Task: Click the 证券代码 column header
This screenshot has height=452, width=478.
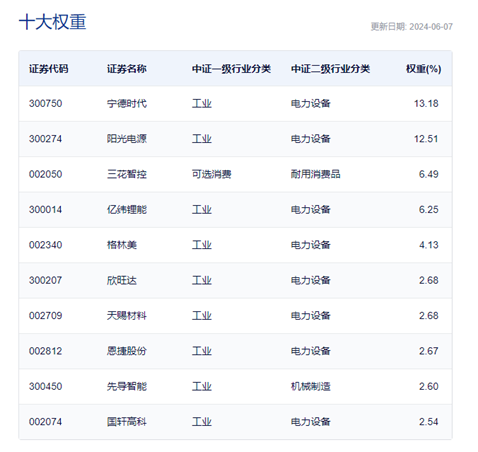Action: pyautogui.click(x=49, y=69)
